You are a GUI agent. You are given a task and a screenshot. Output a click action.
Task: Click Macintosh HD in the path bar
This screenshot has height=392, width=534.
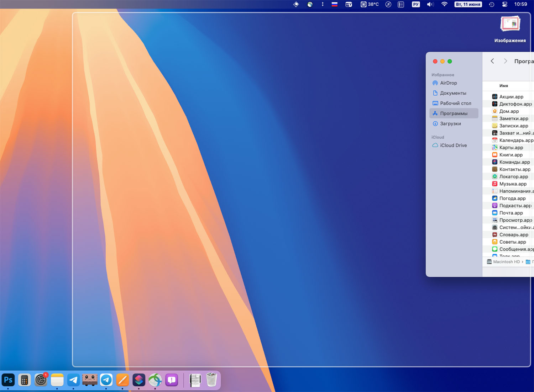coord(506,262)
